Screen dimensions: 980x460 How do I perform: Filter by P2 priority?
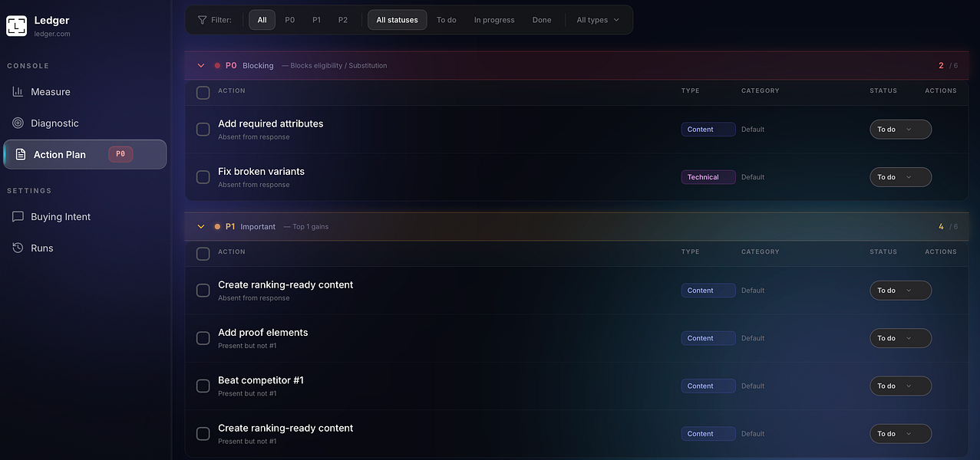[x=343, y=20]
